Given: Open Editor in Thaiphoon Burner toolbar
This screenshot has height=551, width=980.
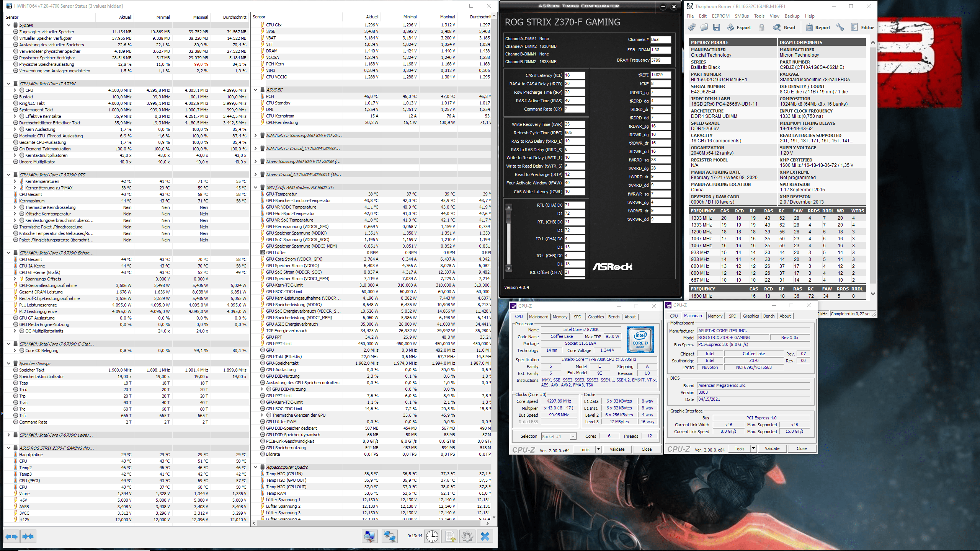Looking at the screenshot, I should [x=862, y=28].
